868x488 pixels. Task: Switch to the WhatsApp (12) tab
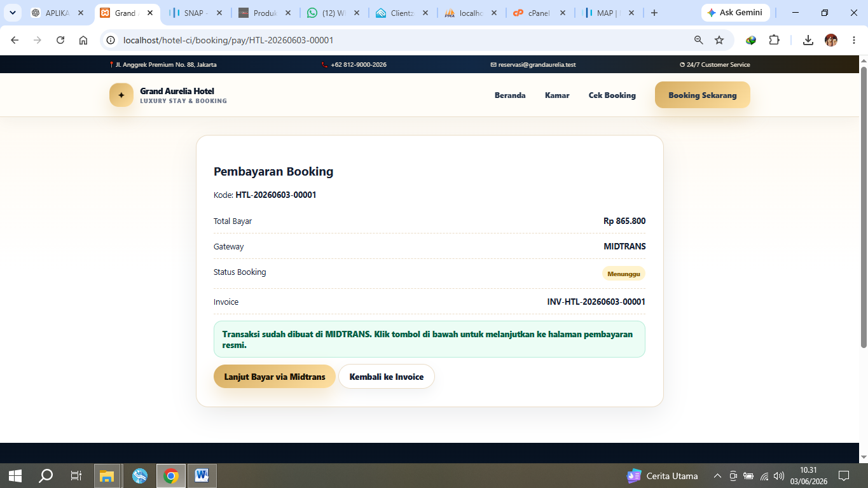click(334, 13)
